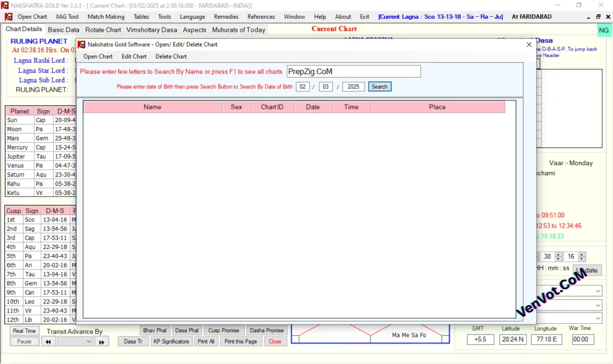Click the NG icon in the top-right corner
This screenshot has height=364, width=613.
[603, 29]
